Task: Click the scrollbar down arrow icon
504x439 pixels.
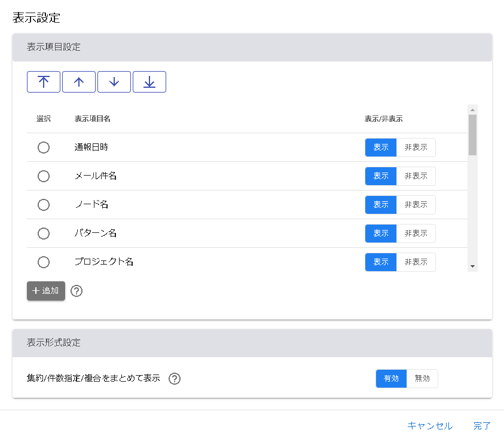Action: (x=473, y=266)
